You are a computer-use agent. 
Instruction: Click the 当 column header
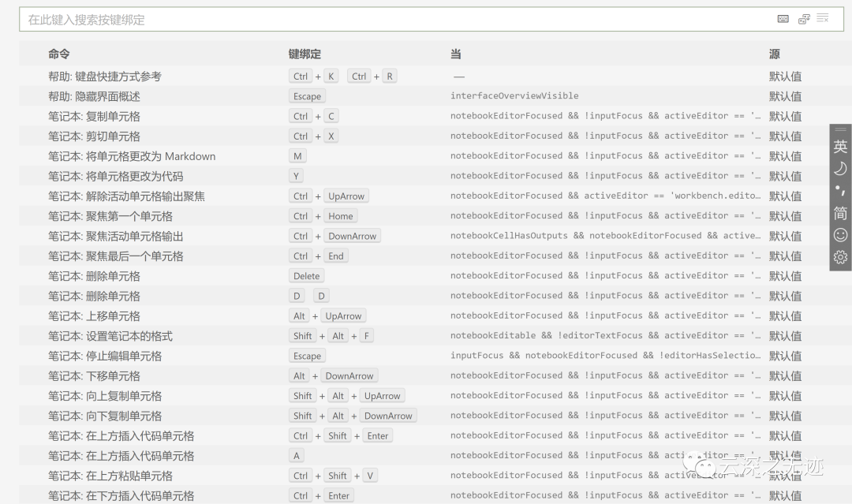[x=455, y=54]
